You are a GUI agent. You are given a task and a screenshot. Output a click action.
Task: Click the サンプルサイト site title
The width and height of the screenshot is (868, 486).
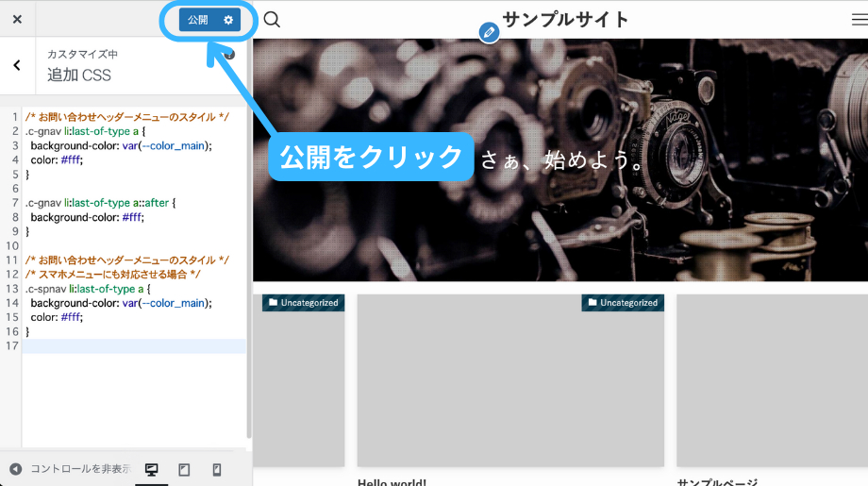pyautogui.click(x=564, y=20)
